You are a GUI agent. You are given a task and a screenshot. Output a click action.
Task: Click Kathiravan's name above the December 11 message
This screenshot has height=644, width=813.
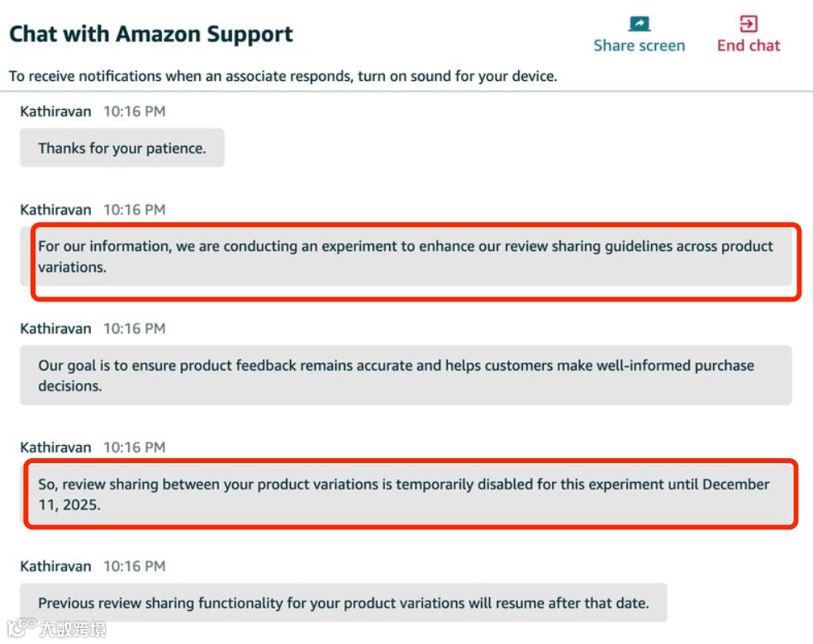coord(55,448)
